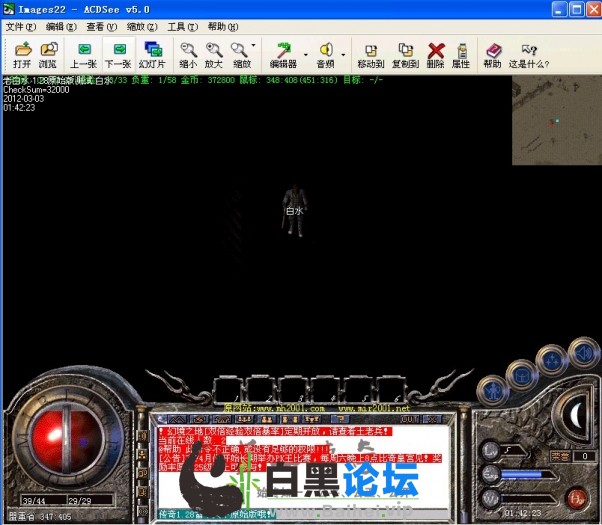This screenshot has height=525, width=602.
Task: Click quick slot number 6
Action: tap(391, 390)
